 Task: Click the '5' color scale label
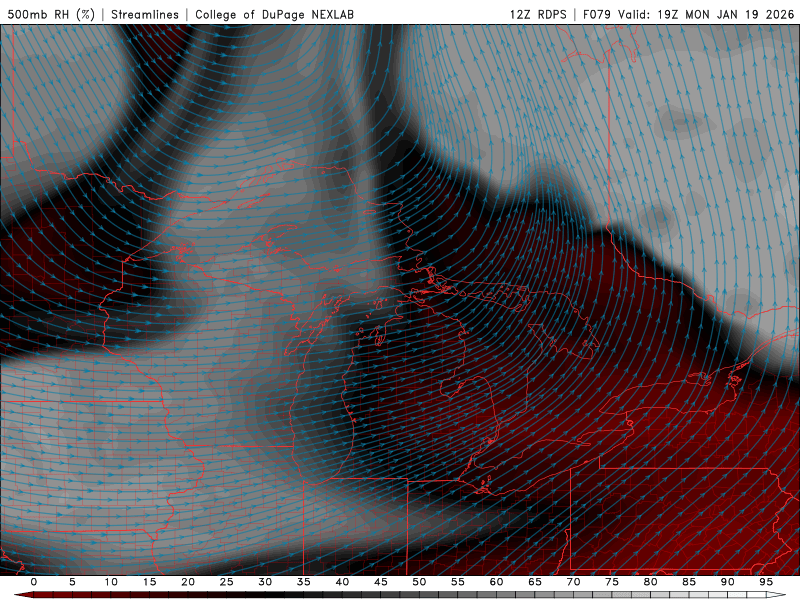(x=72, y=582)
